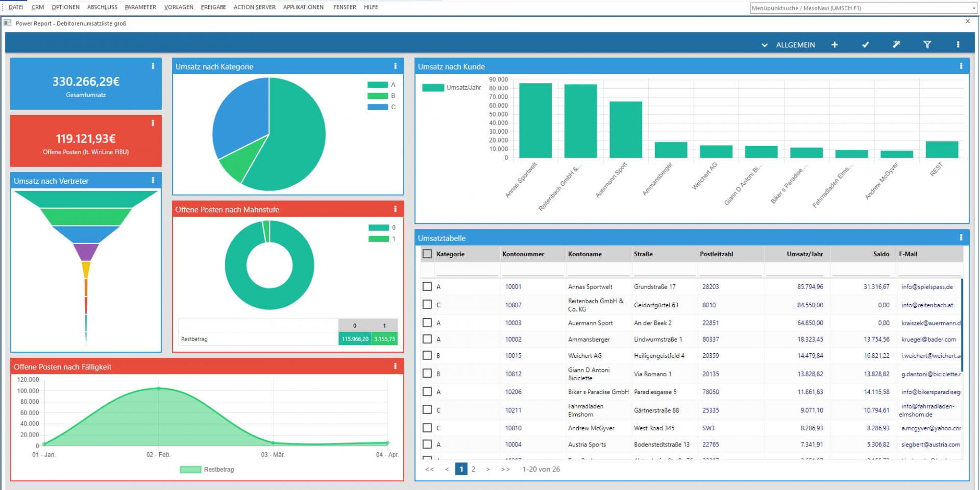Open the CRM menu
This screenshot has height=490, width=980.
click(38, 7)
